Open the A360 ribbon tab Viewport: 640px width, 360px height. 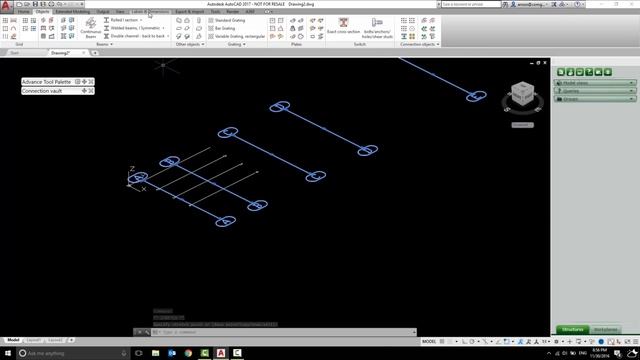coord(250,12)
